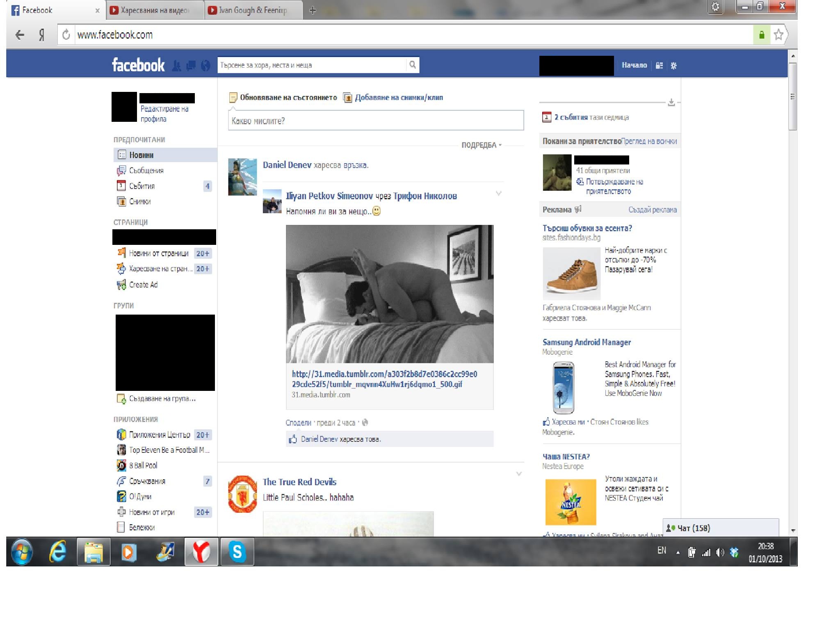Viewport: 840px width, 630px height.
Task: Click the search magnifier icon
Action: (x=413, y=65)
